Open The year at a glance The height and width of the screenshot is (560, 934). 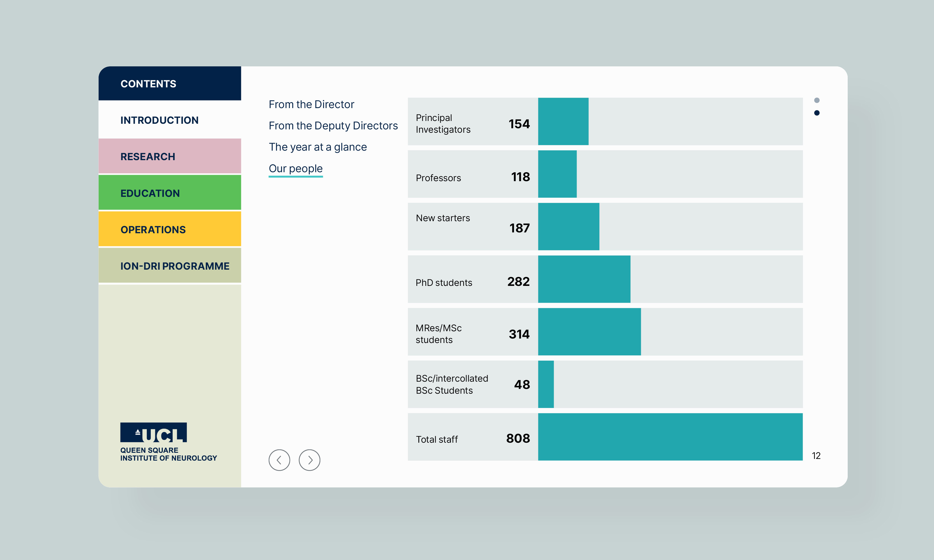pyautogui.click(x=317, y=147)
